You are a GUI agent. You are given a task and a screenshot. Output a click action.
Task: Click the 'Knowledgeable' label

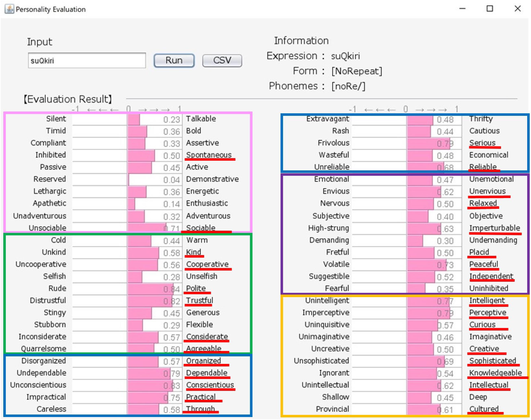tap(495, 373)
